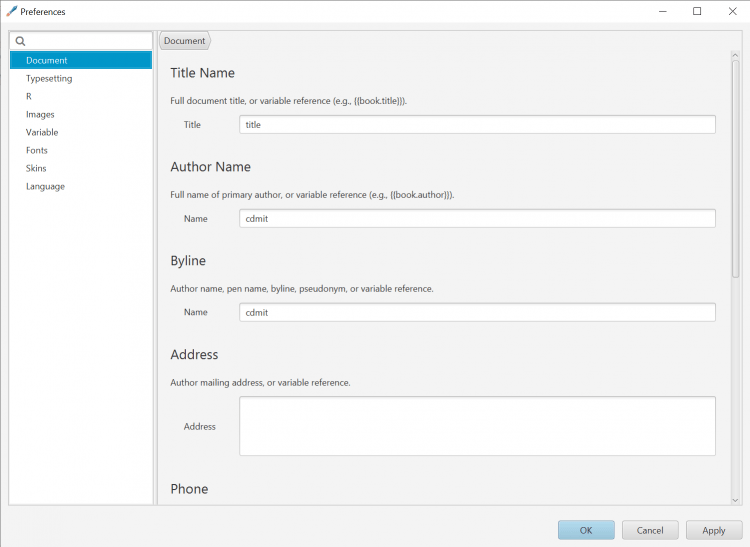Image resolution: width=750 pixels, height=547 pixels.
Task: Open the Images preferences category
Action: 40,114
